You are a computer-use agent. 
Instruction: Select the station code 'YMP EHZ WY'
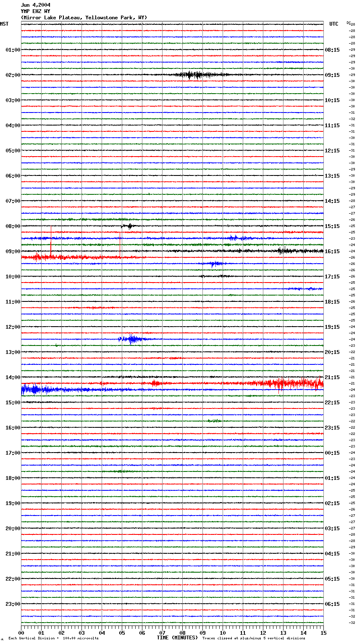click(36, 11)
